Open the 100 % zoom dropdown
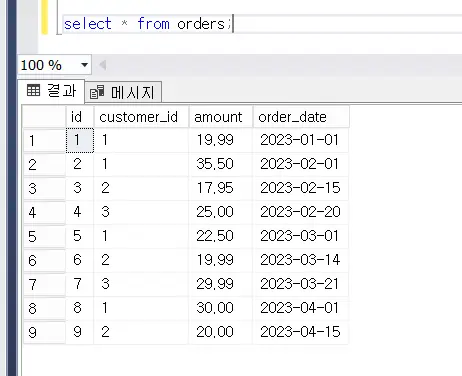 [x=84, y=65]
